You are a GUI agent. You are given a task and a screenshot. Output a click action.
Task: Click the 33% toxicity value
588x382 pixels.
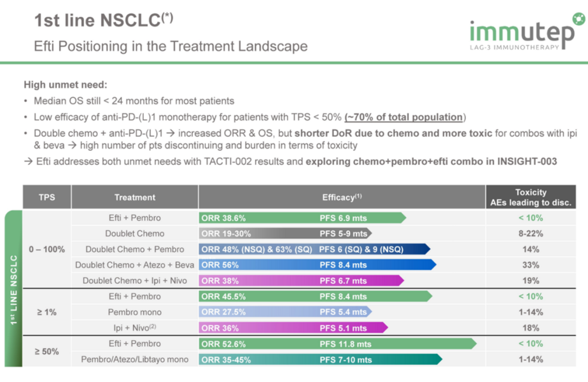[x=530, y=265]
